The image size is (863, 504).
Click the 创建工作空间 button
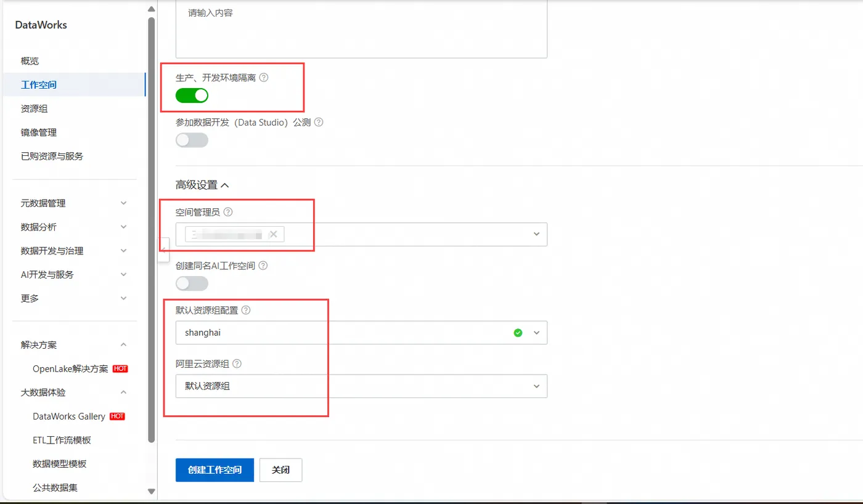(215, 469)
